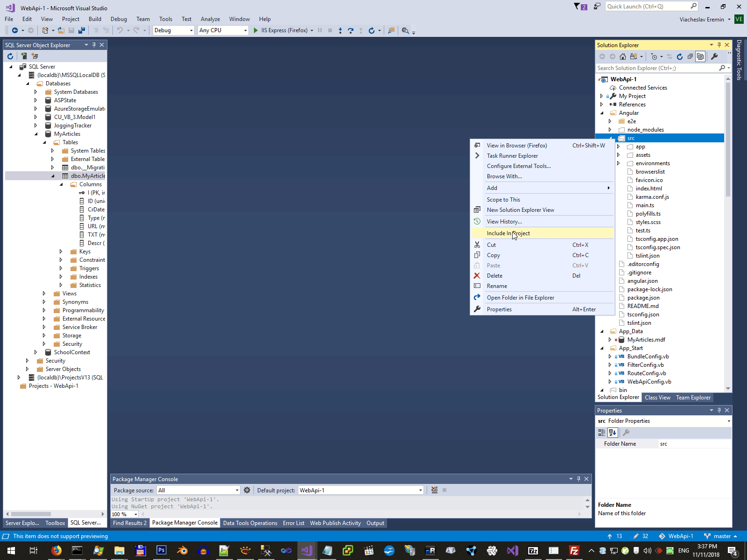Toggle auto-hide pin on Package Manager Console
Screen dimensions: 747x560
(x=578, y=479)
